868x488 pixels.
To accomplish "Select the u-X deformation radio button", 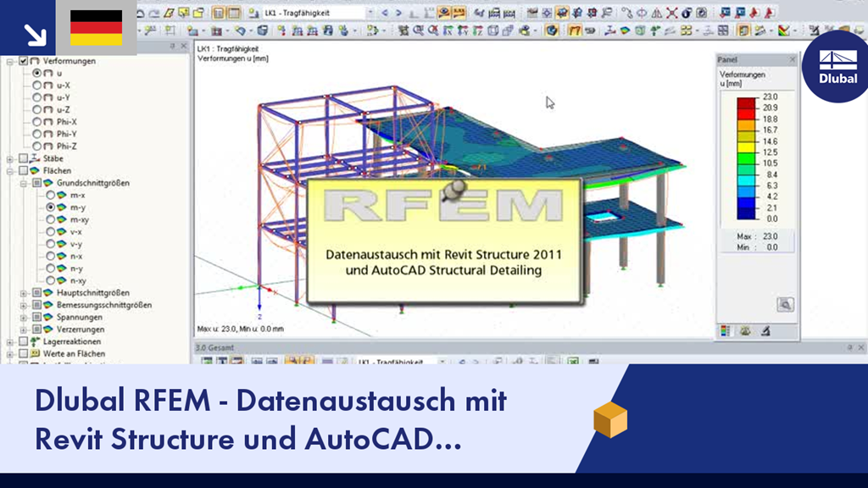I will [x=36, y=86].
